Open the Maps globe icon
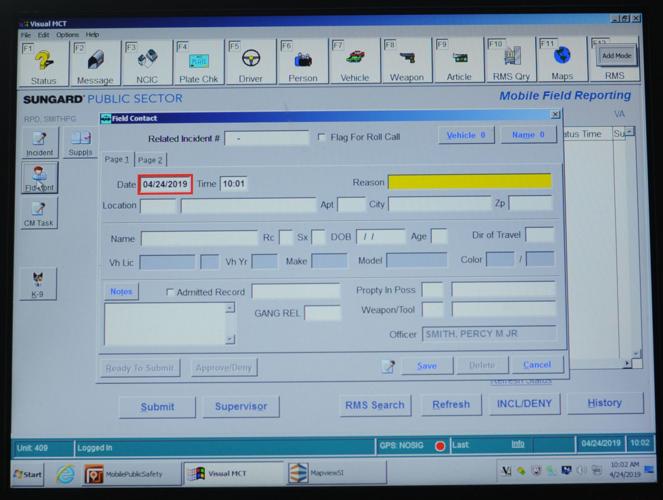 pyautogui.click(x=562, y=63)
